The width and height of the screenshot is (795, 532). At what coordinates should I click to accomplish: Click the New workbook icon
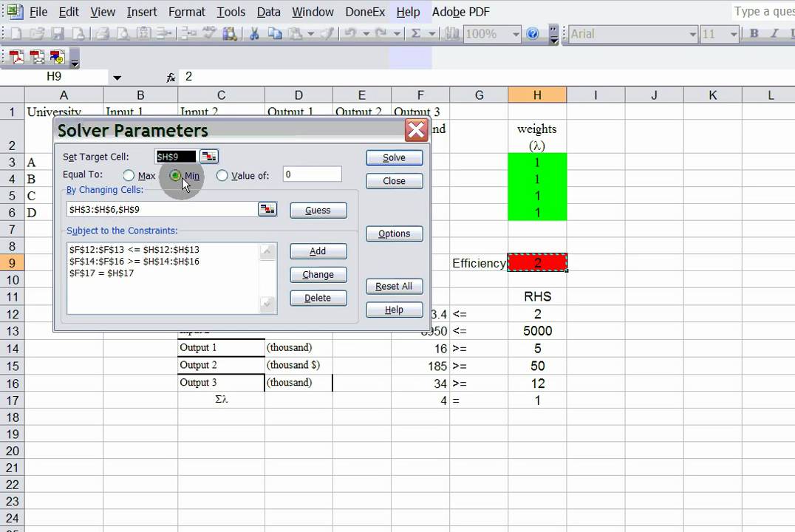(16, 34)
